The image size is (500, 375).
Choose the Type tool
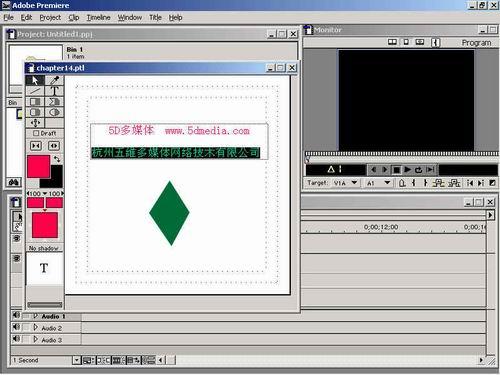click(x=54, y=91)
